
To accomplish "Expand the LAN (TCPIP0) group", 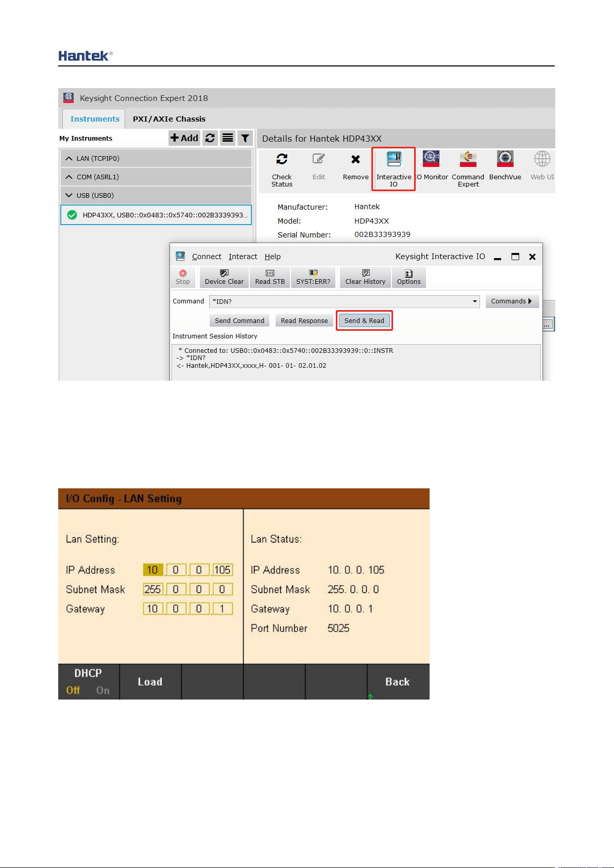I will click(156, 158).
